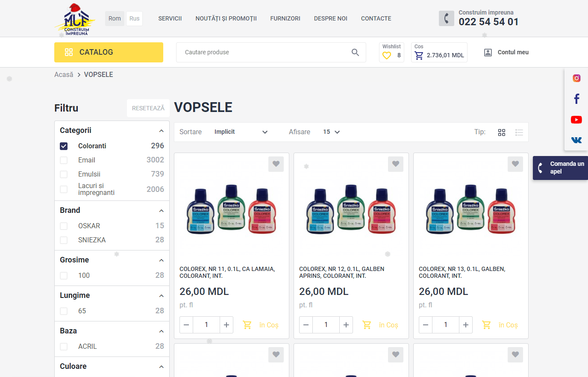Collapse the Brand filter section
The width and height of the screenshot is (588, 377).
coord(161,211)
